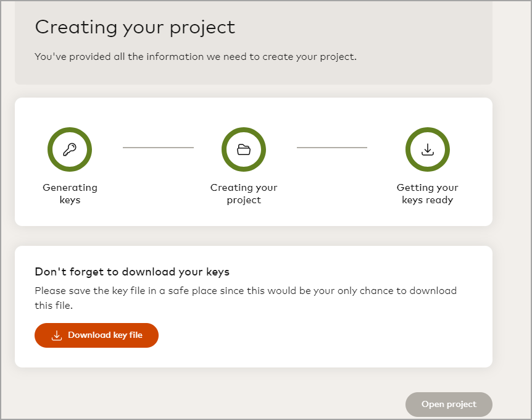Select the 'Getting your keys ready' step label
This screenshot has height=420, width=532.
tap(427, 193)
